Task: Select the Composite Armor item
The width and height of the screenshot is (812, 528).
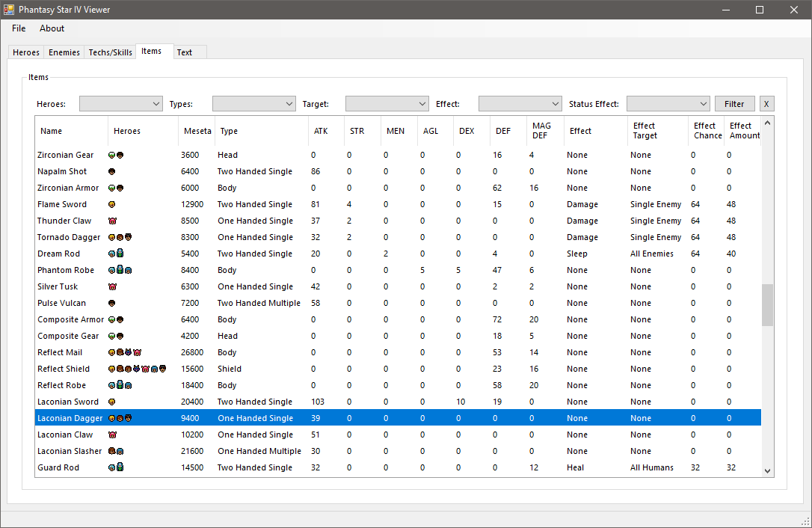Action: tap(398, 319)
